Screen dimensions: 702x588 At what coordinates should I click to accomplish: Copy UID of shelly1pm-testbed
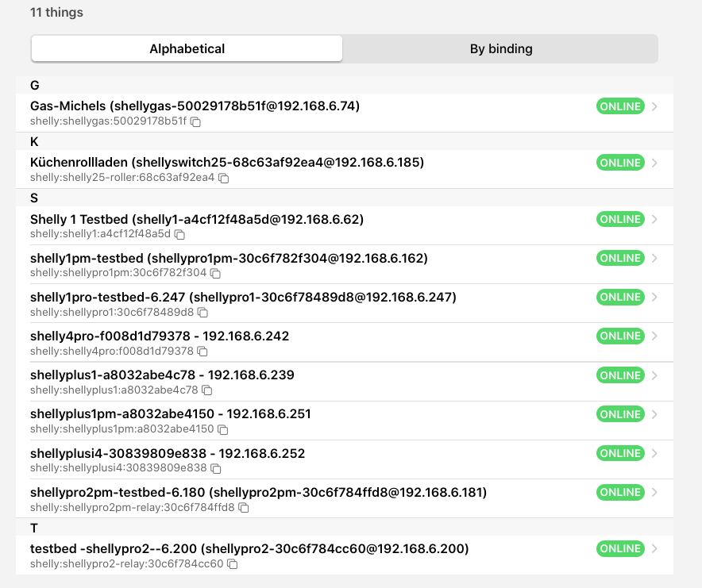(x=215, y=274)
